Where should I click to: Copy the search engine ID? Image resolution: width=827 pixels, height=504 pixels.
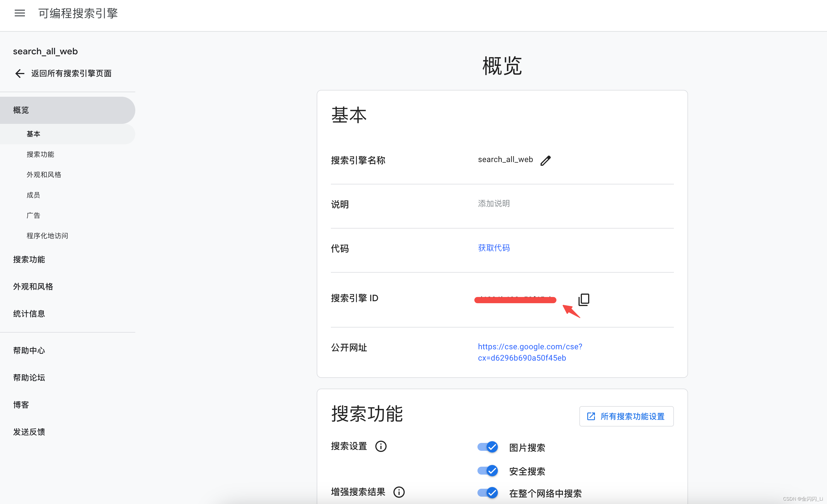(x=584, y=300)
